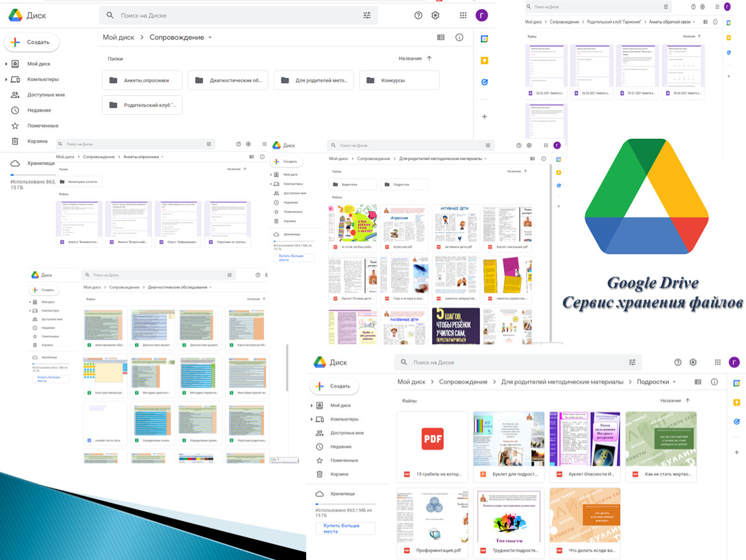Open Google Keep side panel in Сопровождение window
This screenshot has height=560, width=746.
pyautogui.click(x=485, y=60)
